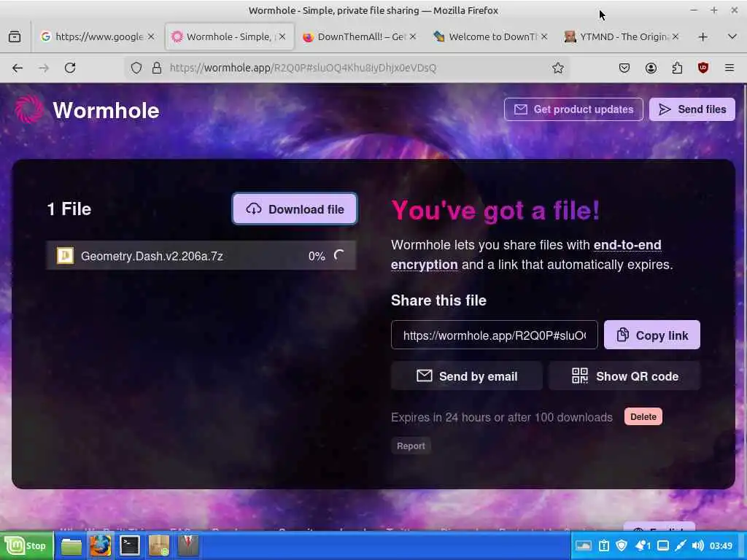Click the network connection tray icon
Image resolution: width=747 pixels, height=560 pixels.
(x=681, y=545)
